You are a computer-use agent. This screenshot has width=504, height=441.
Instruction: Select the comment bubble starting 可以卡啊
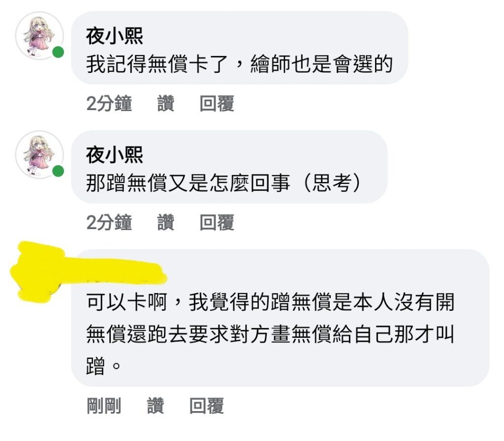[280, 318]
